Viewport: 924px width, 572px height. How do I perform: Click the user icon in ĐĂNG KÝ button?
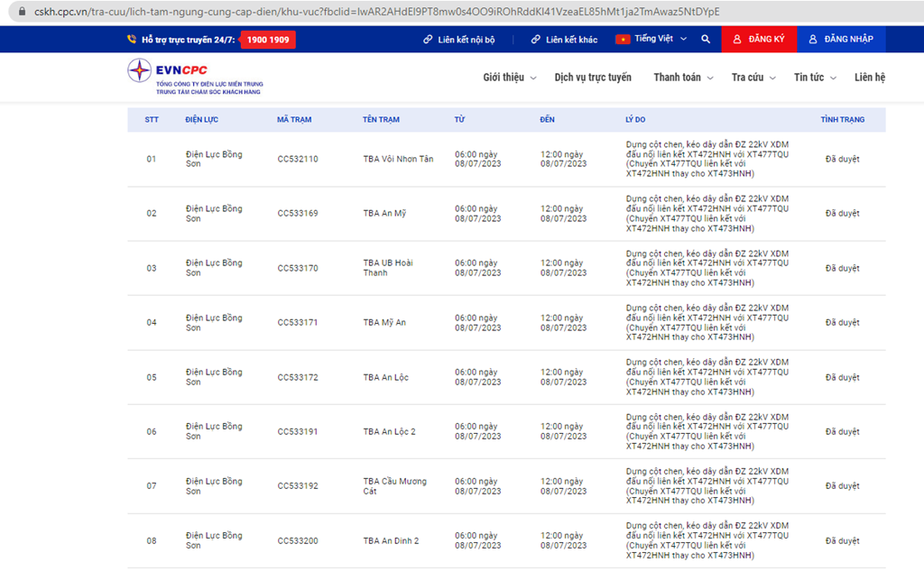736,40
